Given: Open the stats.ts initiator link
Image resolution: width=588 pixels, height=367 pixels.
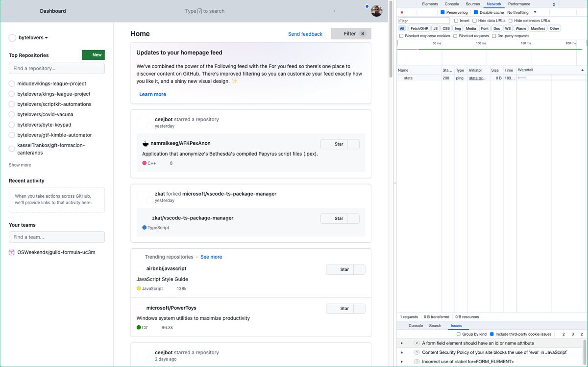Looking at the screenshot, I should point(478,78).
